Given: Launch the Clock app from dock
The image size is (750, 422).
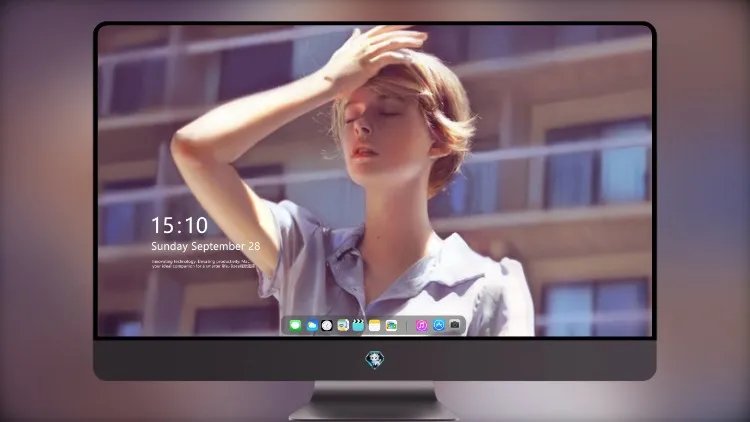Looking at the screenshot, I should point(327,326).
